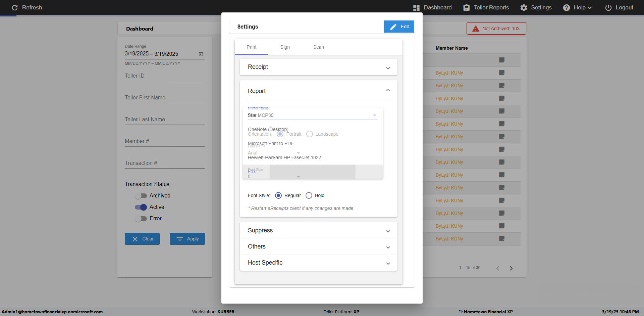The width and height of the screenshot is (644, 316).
Task: Focus the Member # field
Action: 165,141
